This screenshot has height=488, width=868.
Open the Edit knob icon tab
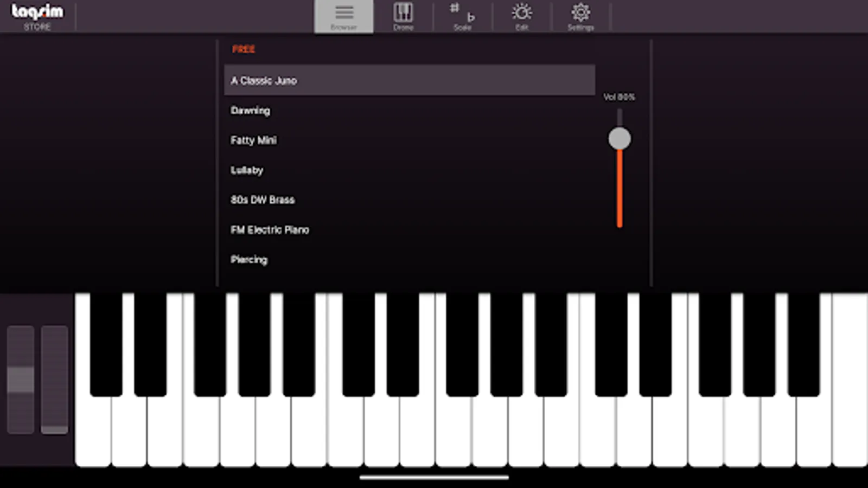point(522,17)
